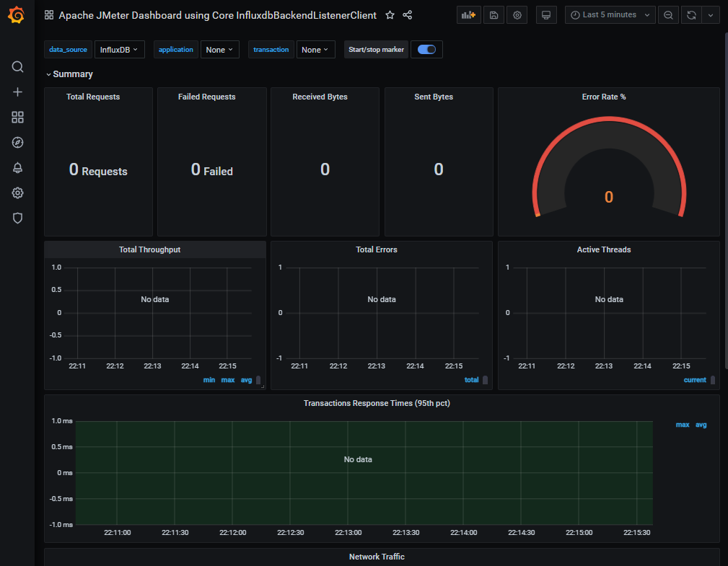
Task: Open the Configuration gear in sidebar
Action: [x=17, y=193]
